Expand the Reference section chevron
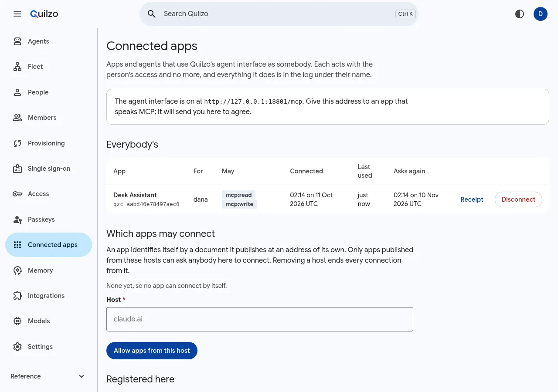Viewport: 558px width, 392px height. [x=82, y=376]
